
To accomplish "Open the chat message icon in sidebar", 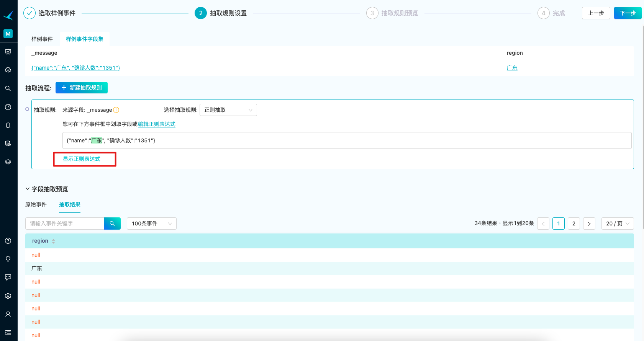I will 8,277.
